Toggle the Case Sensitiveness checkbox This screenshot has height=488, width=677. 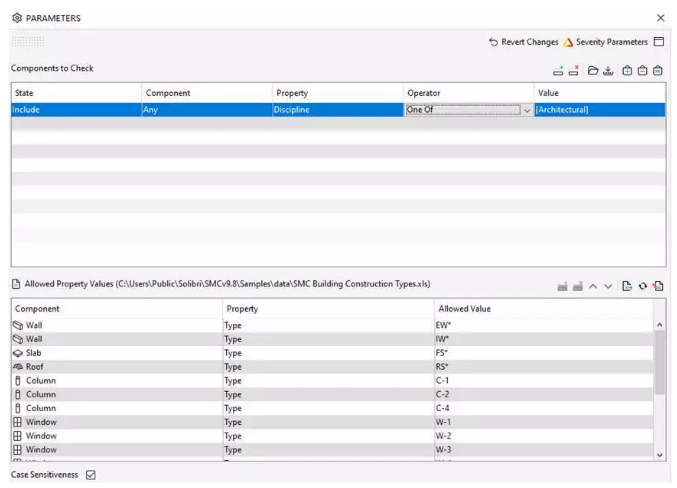click(91, 475)
